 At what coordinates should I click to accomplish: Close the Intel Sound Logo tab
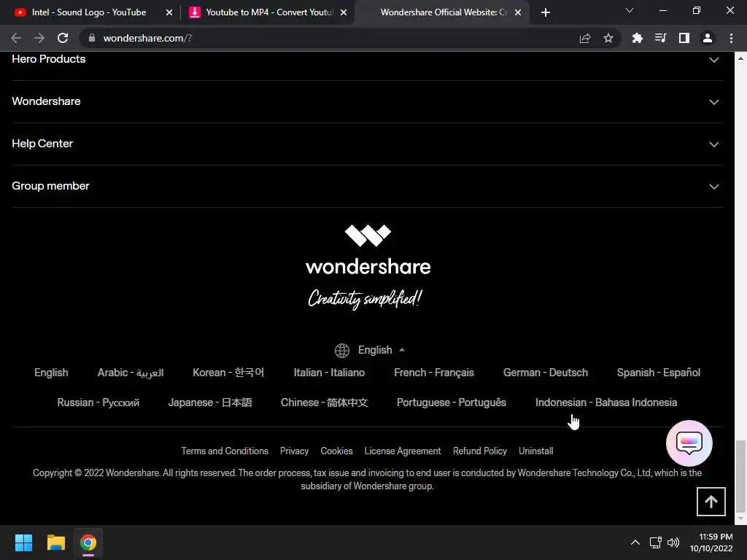pyautogui.click(x=169, y=13)
